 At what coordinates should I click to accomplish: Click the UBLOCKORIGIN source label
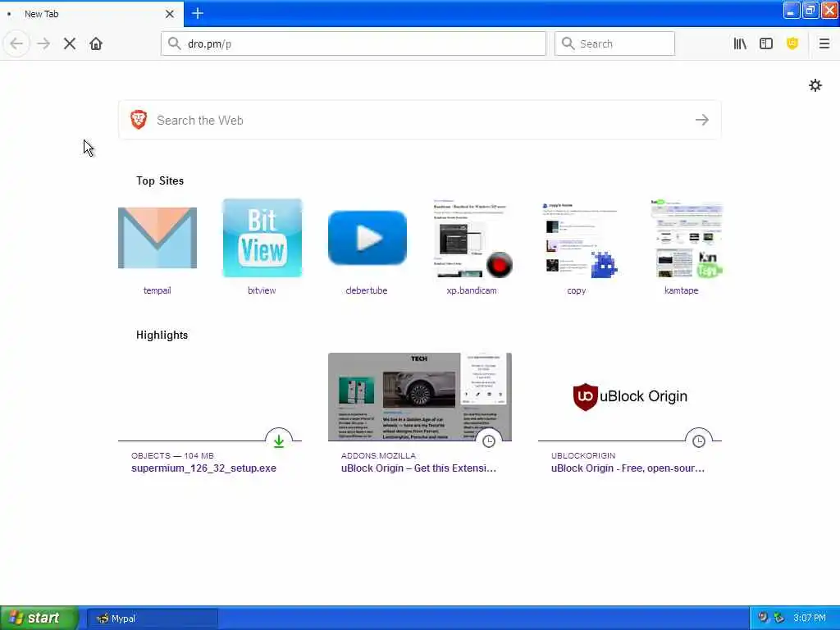click(x=583, y=455)
